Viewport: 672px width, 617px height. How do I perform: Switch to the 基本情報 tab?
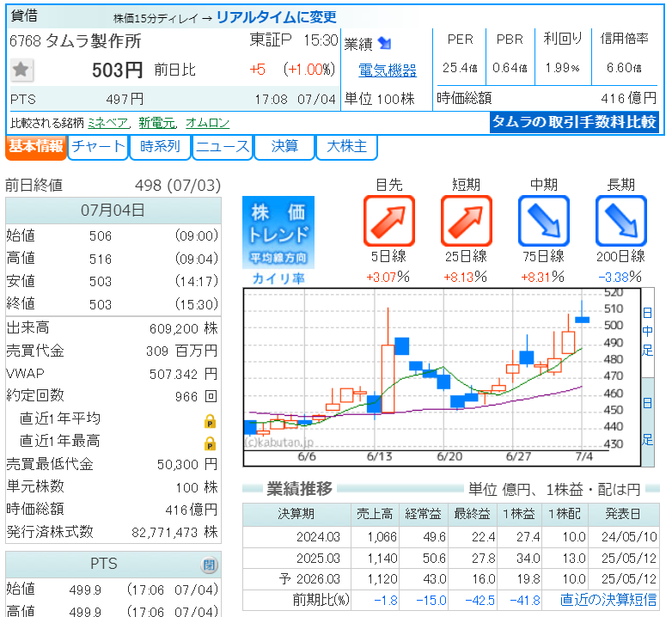coord(36,147)
